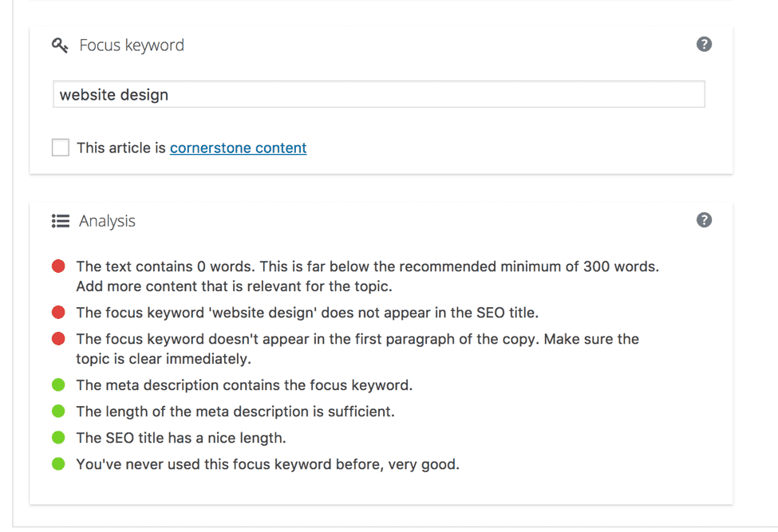Image resolution: width=778 pixels, height=532 pixels.
Task: Click the Focus keyword help question mark icon
Action: click(x=704, y=44)
